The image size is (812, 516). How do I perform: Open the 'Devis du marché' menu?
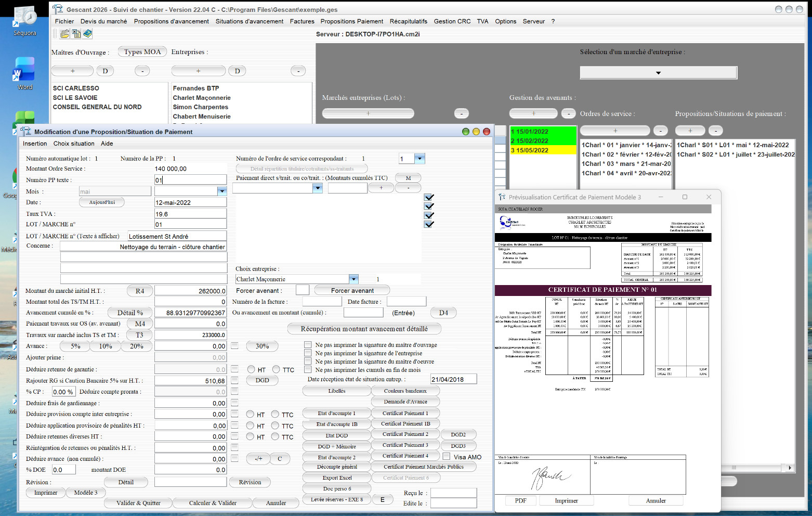pyautogui.click(x=104, y=21)
